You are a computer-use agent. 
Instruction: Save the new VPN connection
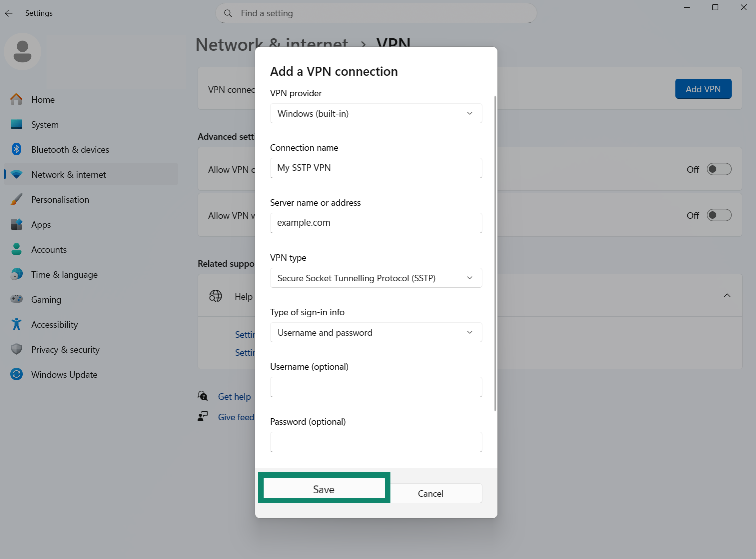tap(323, 489)
